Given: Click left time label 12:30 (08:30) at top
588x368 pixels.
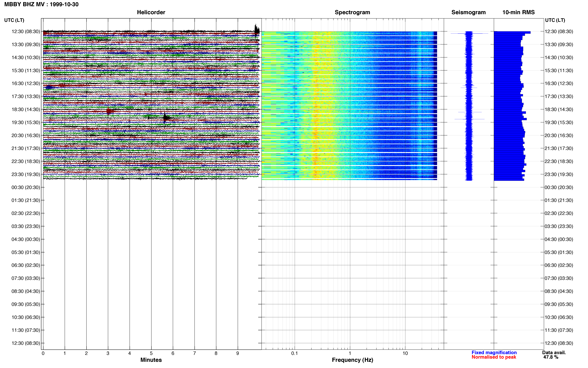Looking at the screenshot, I should pos(26,31).
